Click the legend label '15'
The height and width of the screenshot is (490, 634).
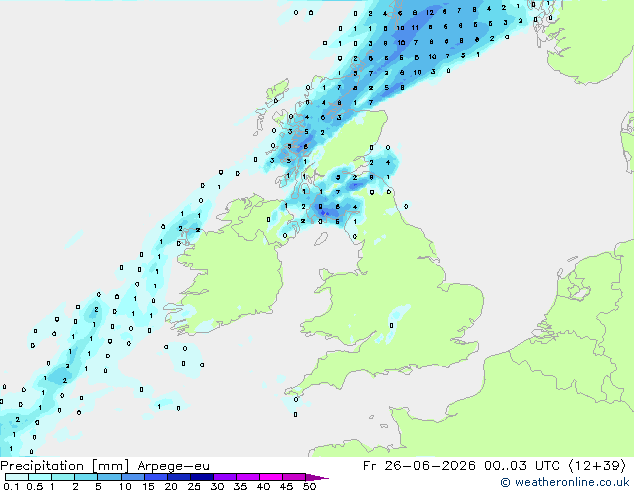[148, 486]
